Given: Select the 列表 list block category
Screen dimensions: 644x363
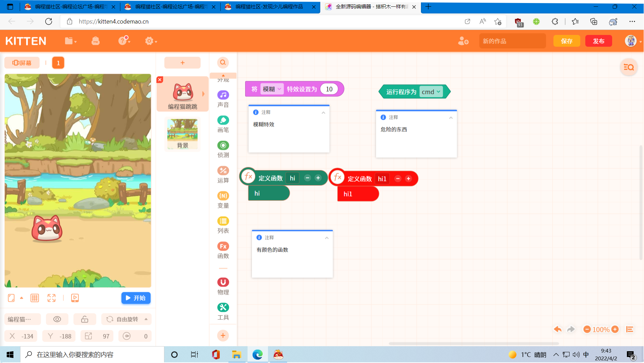Looking at the screenshot, I should tap(223, 225).
